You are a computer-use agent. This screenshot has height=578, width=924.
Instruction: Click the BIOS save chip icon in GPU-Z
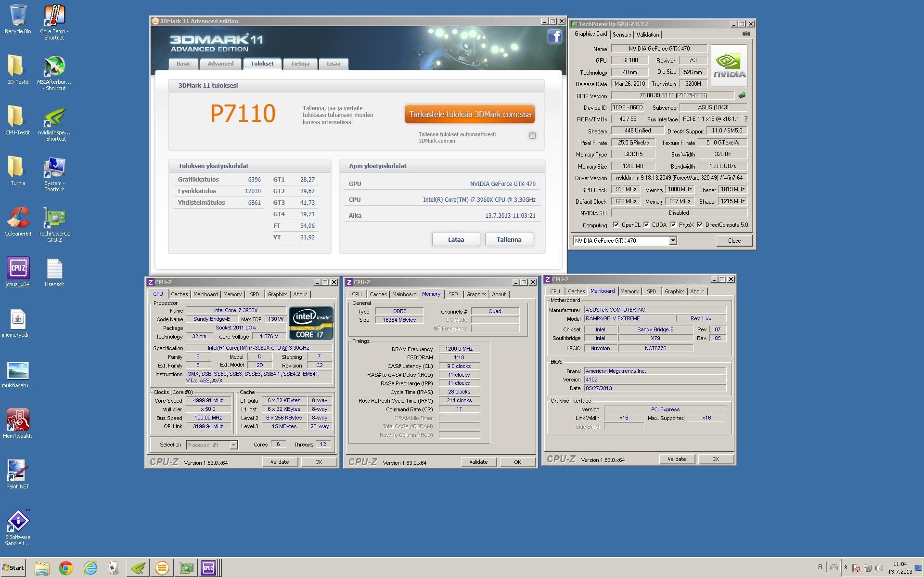coord(742,95)
